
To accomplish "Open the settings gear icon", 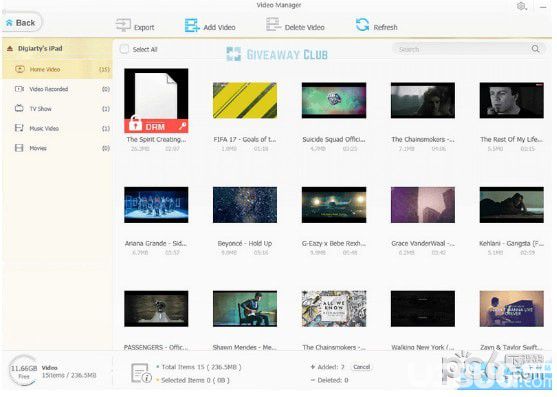I will click(521, 6).
